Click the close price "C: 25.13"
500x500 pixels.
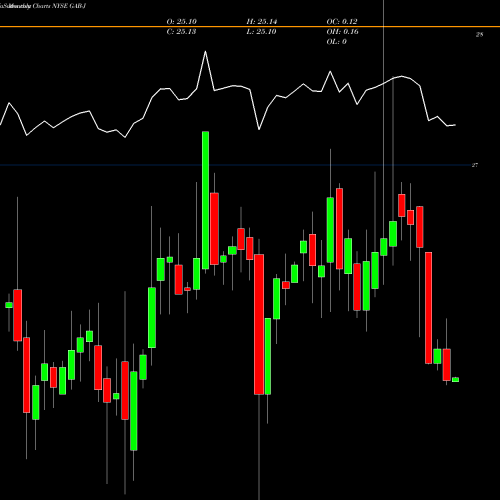pos(181,32)
